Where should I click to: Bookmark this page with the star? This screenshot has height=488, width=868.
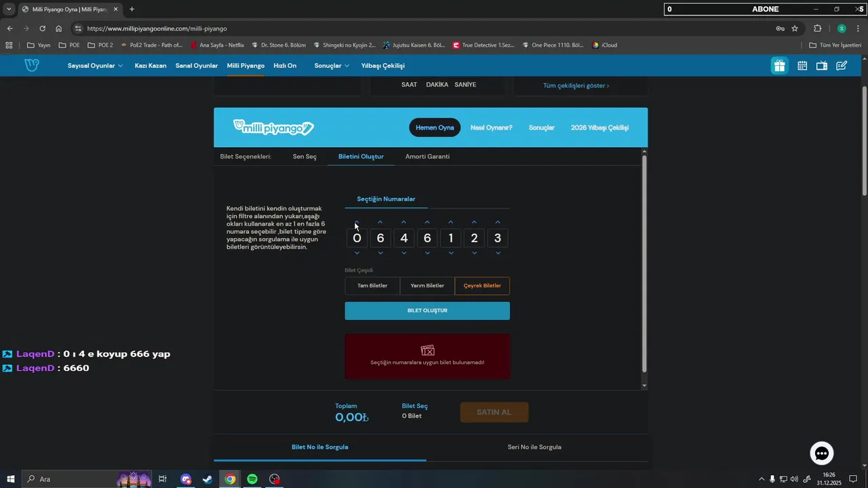(x=795, y=28)
